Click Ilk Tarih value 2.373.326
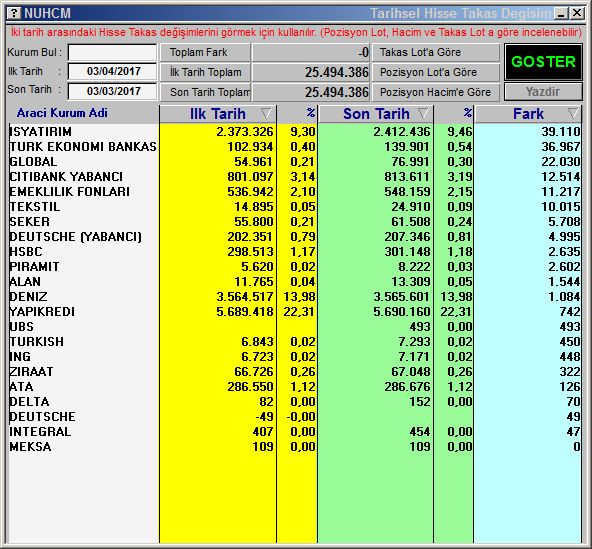The height and width of the screenshot is (549, 592). coord(245,132)
